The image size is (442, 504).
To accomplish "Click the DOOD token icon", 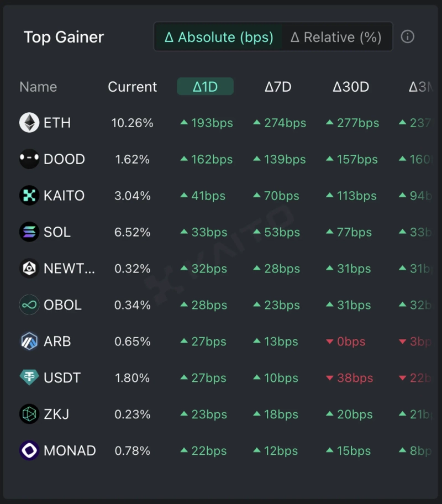I will click(x=29, y=159).
